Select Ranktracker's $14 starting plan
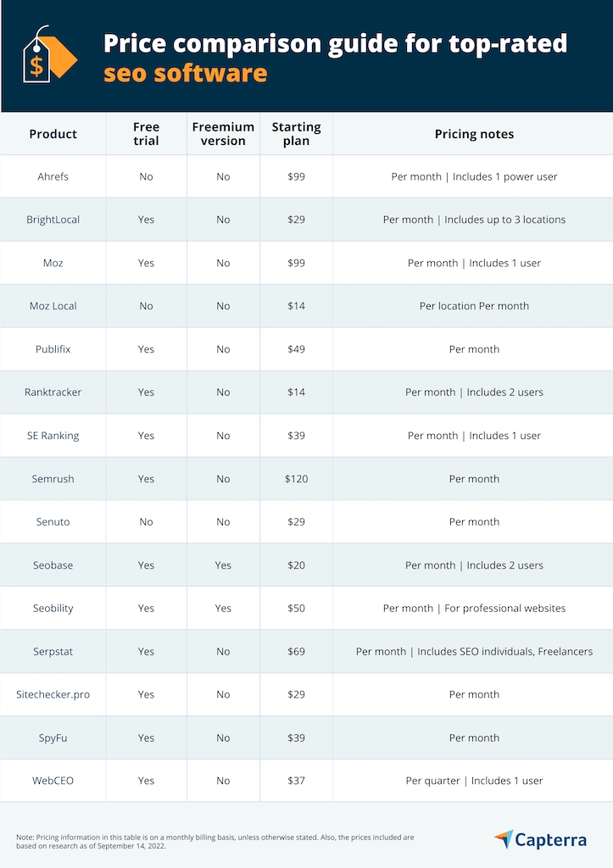 pyautogui.click(x=296, y=392)
